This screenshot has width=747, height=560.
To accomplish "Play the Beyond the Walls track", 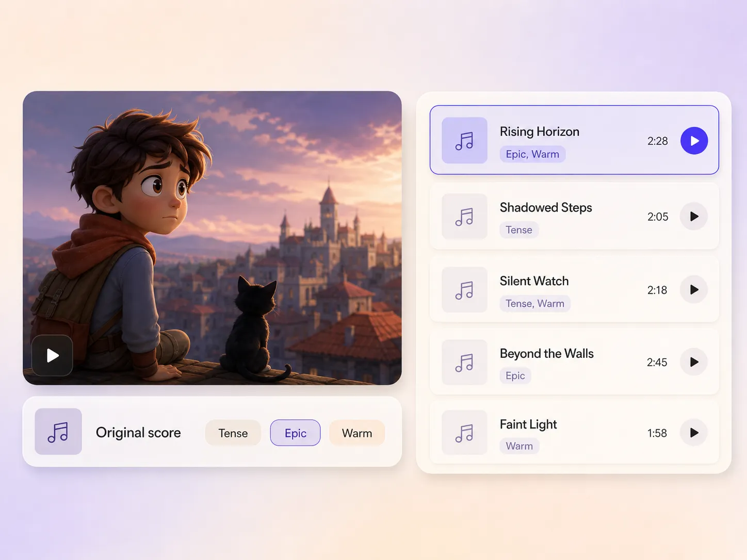I will pyautogui.click(x=694, y=362).
